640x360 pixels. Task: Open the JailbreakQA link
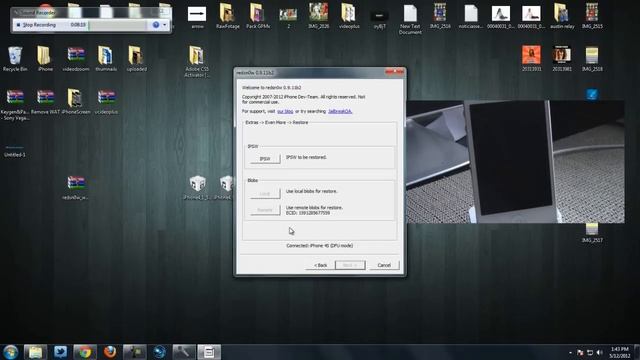tap(340, 111)
